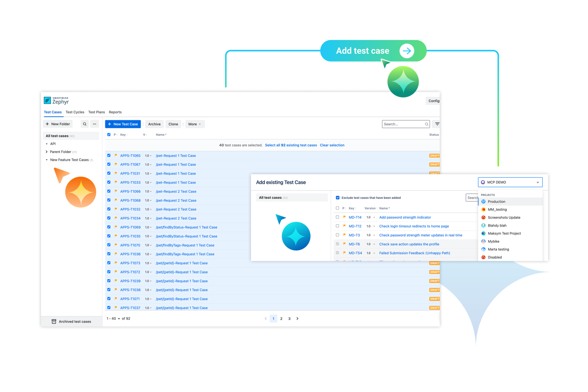Open the folder options ellipsis icon
Image resolution: width=588 pixels, height=392 pixels.
tap(95, 124)
